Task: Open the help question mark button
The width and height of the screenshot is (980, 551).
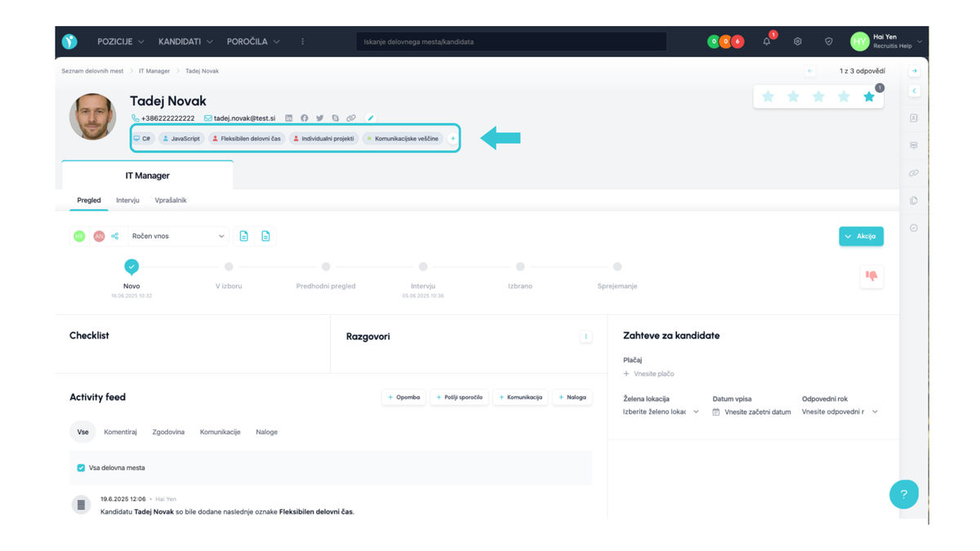Action: point(903,494)
